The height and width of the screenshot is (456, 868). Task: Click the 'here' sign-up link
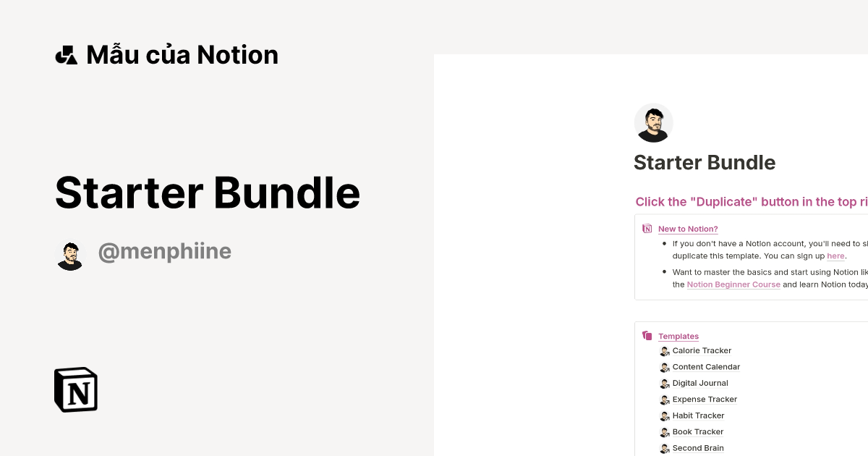click(835, 256)
